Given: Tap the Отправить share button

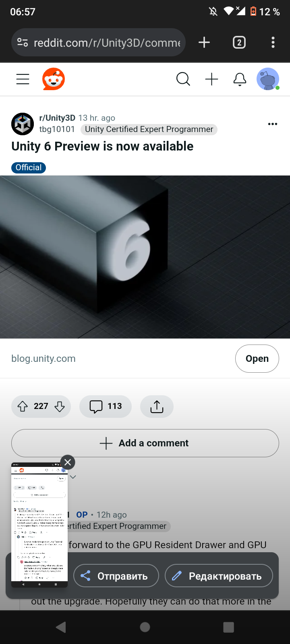Looking at the screenshot, I should [x=116, y=576].
